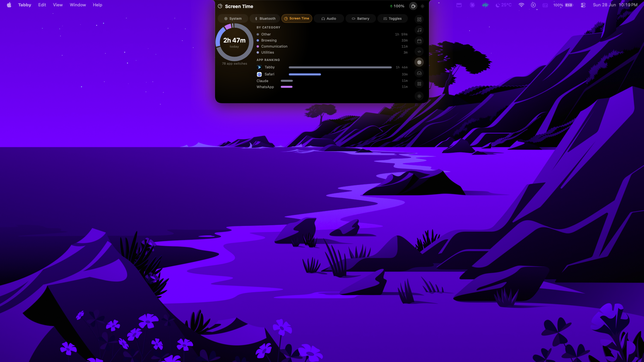This screenshot has width=644, height=362.
Task: Click the green waveform menu bar icon
Action: coord(485,5)
